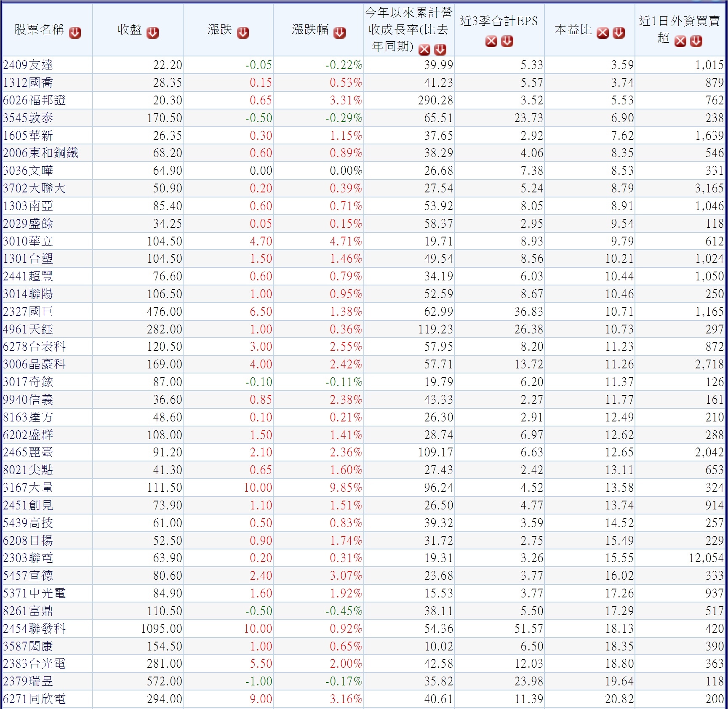
Task: Open stock 6202盛群
Action: pyautogui.click(x=28, y=435)
